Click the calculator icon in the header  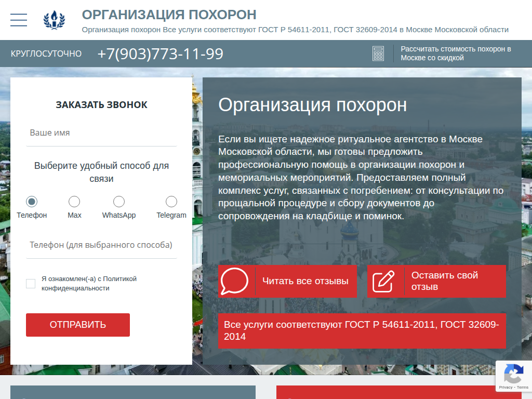pyautogui.click(x=378, y=54)
